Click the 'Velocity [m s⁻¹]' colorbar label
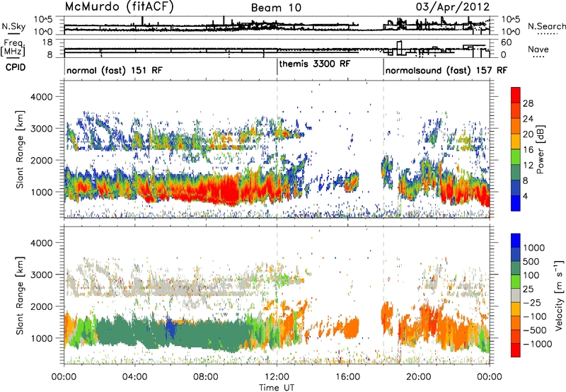 559,295
